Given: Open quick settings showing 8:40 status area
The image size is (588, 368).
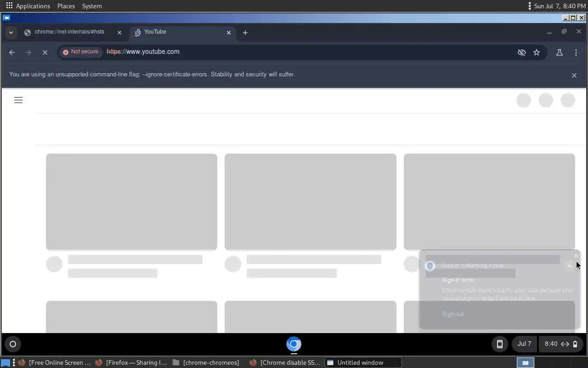Looking at the screenshot, I should tap(561, 344).
